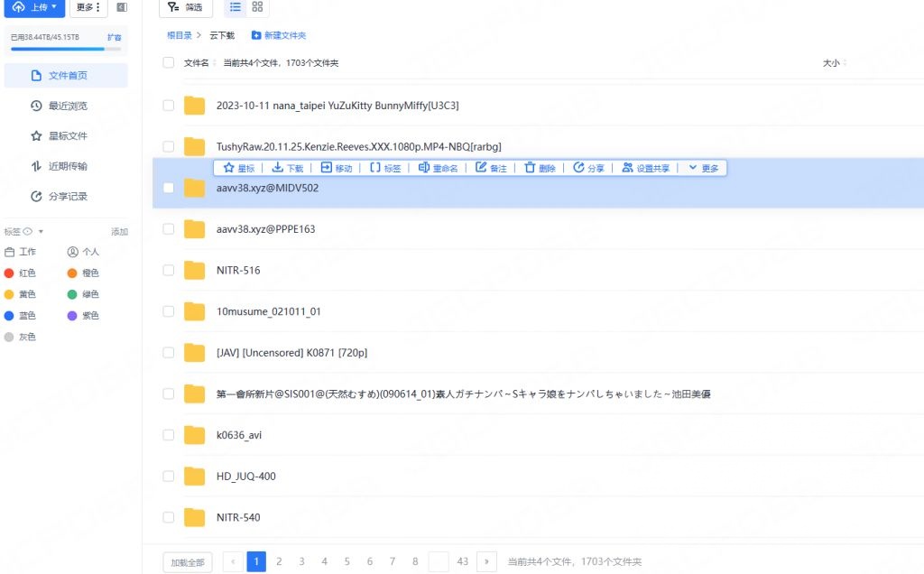Open the 筛选 filter dropdown
This screenshot has width=924, height=574.
tap(185, 8)
